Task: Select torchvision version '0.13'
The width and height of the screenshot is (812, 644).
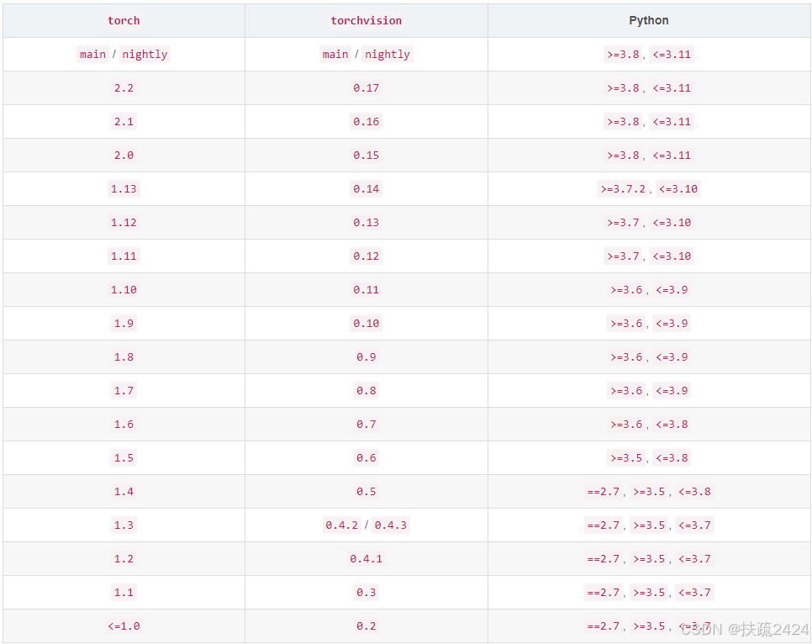Action: click(x=366, y=223)
